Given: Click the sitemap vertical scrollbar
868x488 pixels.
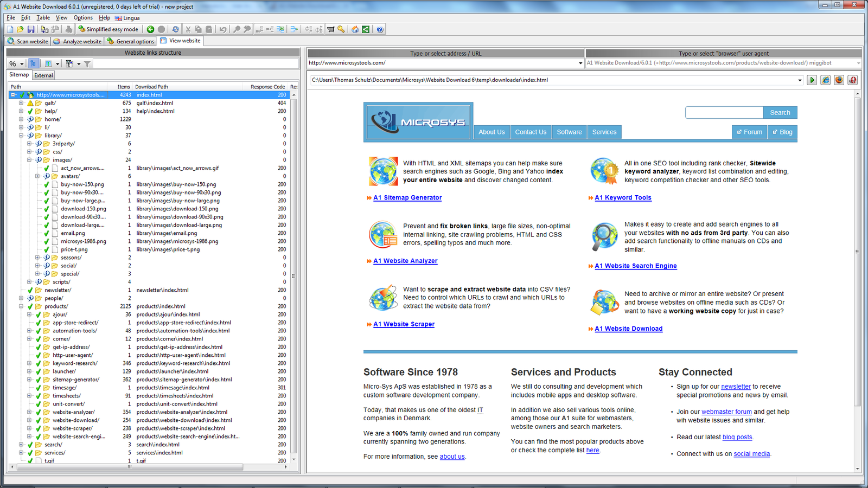Looking at the screenshot, I should (294, 277).
